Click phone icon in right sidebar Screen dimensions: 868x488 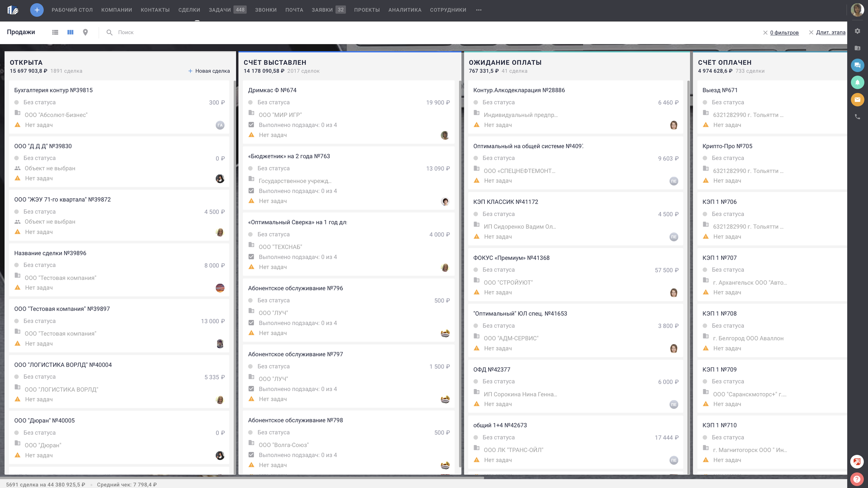[857, 117]
